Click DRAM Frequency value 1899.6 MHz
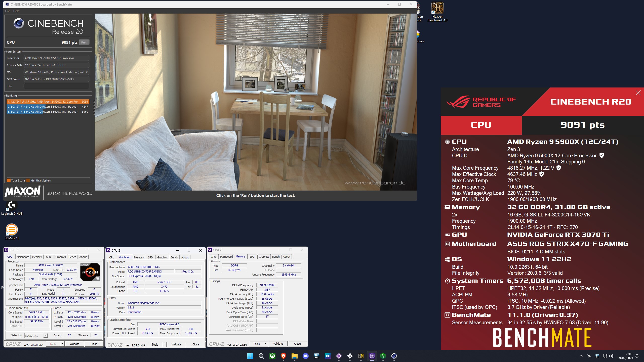 click(267, 285)
